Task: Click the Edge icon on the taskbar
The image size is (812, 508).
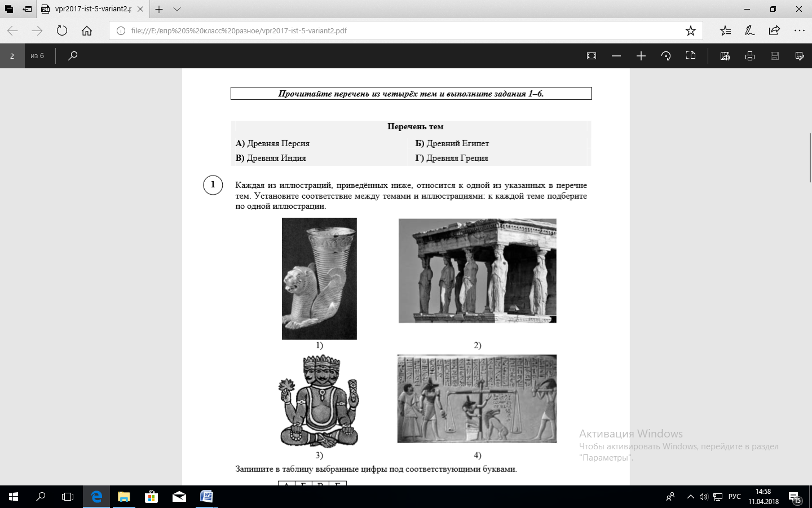Action: tap(96, 497)
